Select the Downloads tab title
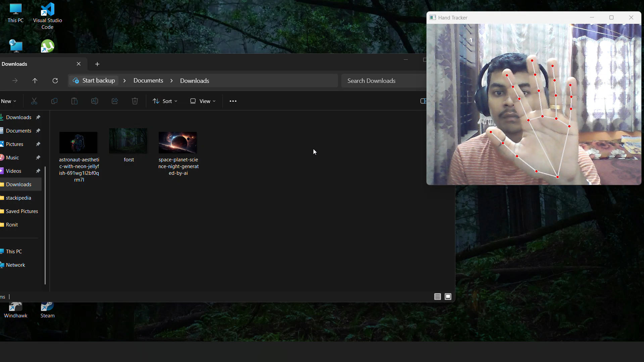Viewport: 644px width, 362px height. [14, 64]
